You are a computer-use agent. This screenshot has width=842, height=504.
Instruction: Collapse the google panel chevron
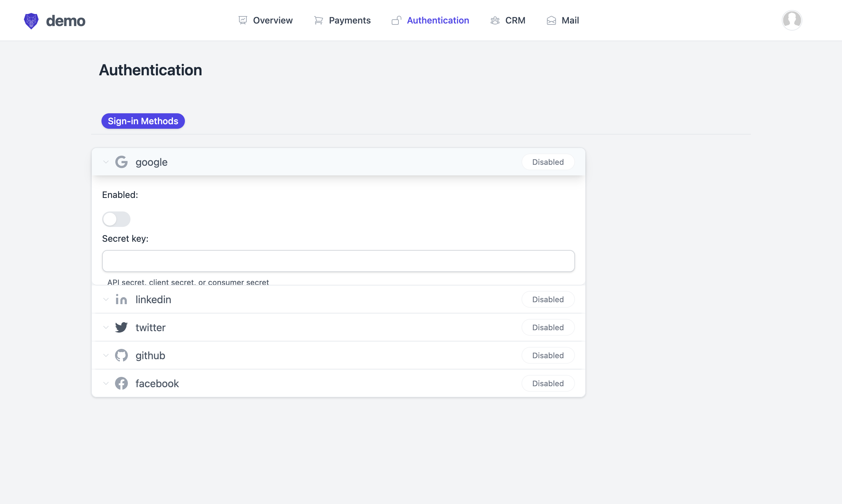(x=106, y=162)
